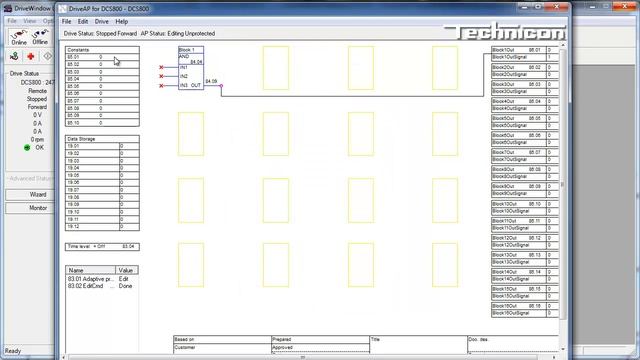
Task: Click the Name column header
Action: pyautogui.click(x=91, y=270)
